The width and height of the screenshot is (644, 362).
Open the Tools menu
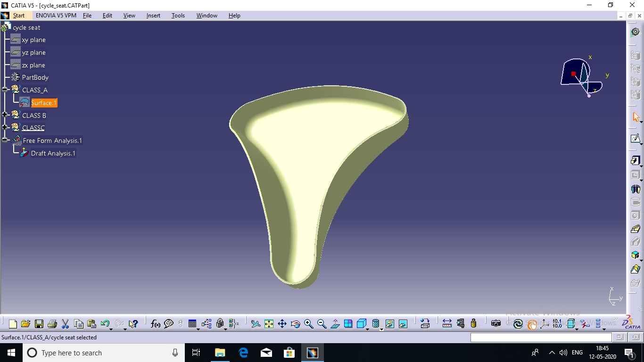click(178, 16)
